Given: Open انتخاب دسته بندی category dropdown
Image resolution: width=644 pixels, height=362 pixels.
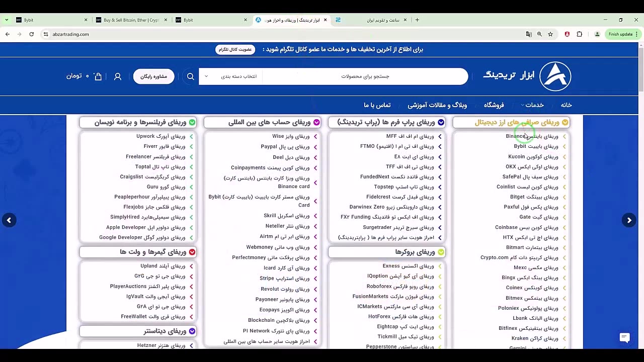Looking at the screenshot, I should [231, 76].
